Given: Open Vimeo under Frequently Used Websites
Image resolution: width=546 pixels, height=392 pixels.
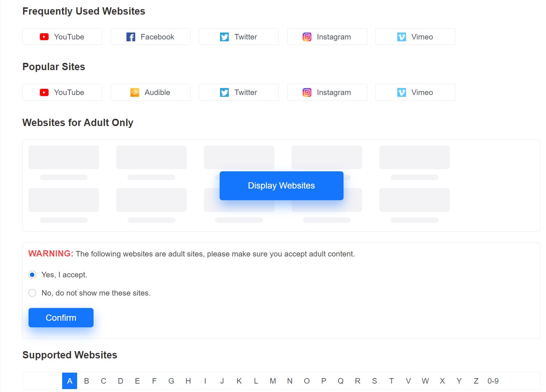Looking at the screenshot, I should [415, 37].
